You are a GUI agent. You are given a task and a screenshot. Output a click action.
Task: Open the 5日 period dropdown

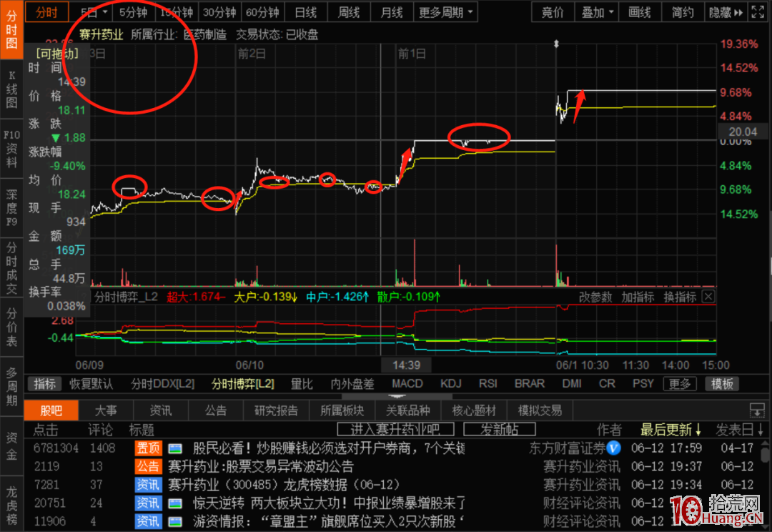click(94, 12)
